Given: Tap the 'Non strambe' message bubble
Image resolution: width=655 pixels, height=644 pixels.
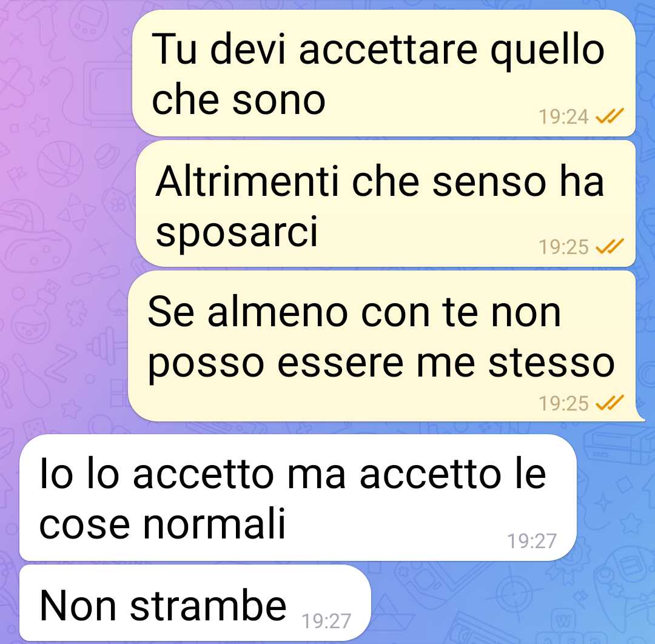Looking at the screenshot, I should coord(195,603).
